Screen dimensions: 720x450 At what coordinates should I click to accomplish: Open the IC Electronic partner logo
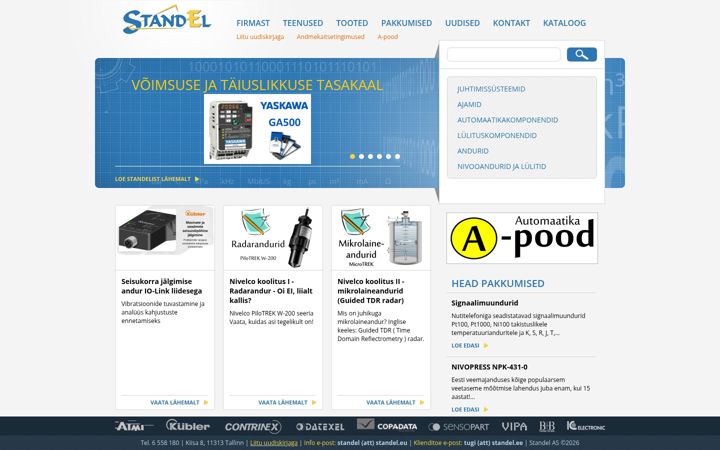point(585,426)
